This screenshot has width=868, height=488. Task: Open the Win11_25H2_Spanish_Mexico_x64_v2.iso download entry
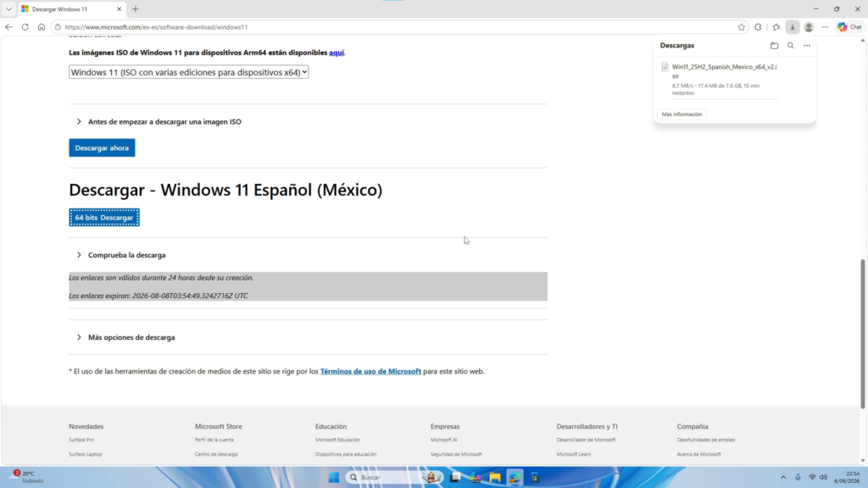724,71
